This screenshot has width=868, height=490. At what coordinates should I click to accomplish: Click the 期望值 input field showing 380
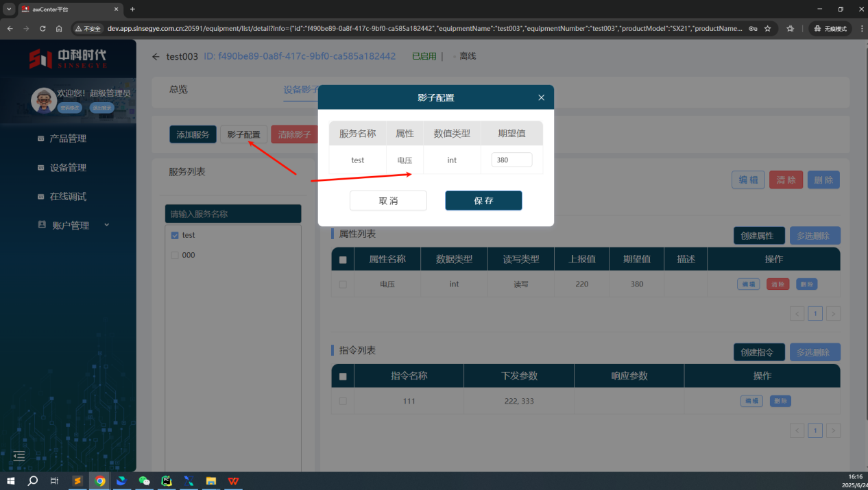coord(511,160)
